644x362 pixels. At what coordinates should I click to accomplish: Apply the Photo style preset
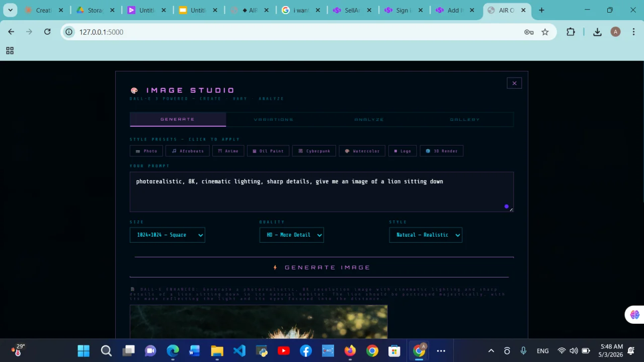coord(146,151)
